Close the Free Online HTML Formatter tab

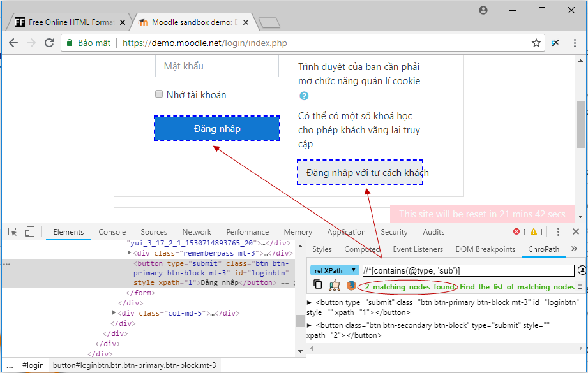(122, 22)
